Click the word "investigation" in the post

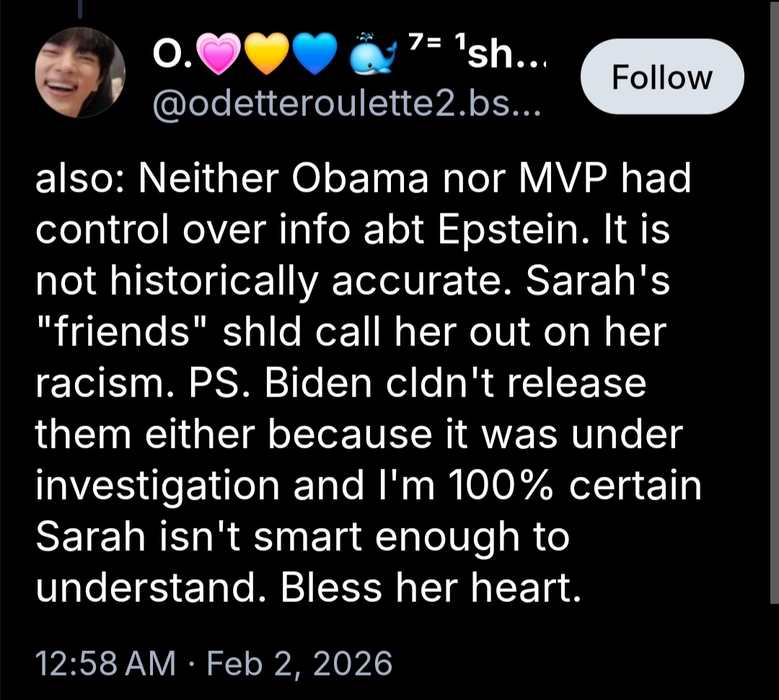coord(157,486)
